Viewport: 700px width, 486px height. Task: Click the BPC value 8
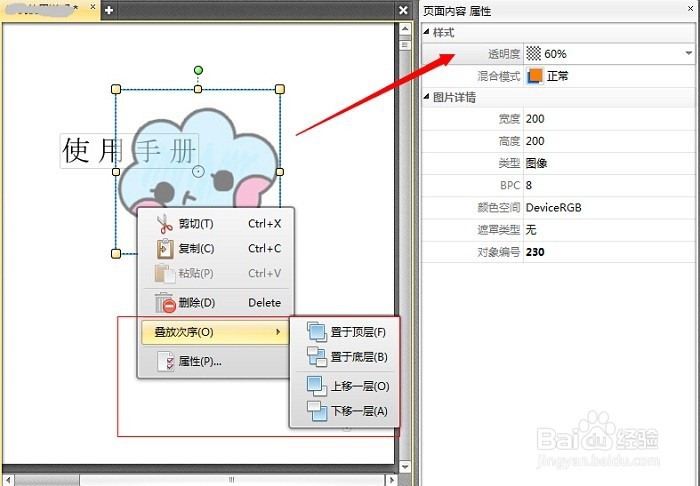529,185
